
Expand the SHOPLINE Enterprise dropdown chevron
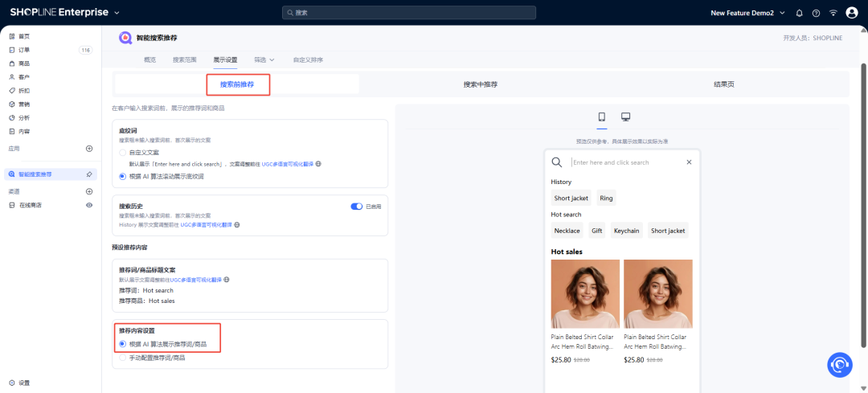[x=117, y=13]
